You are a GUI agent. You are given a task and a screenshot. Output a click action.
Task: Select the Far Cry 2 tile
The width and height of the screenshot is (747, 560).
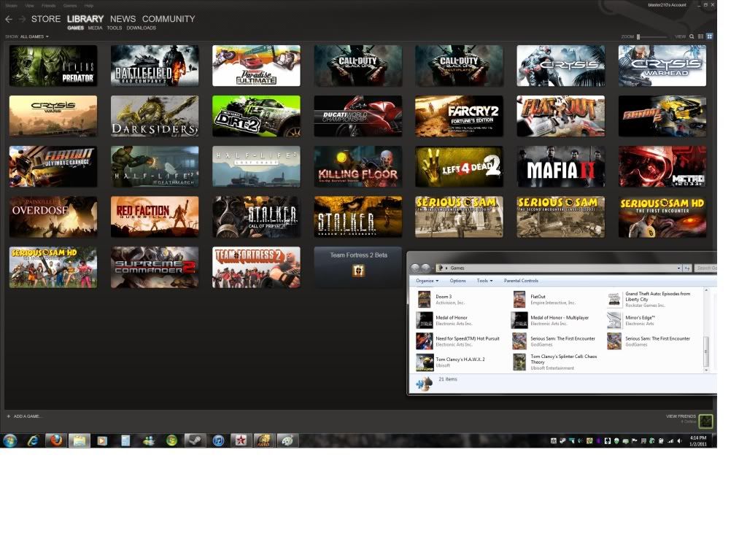(x=460, y=116)
